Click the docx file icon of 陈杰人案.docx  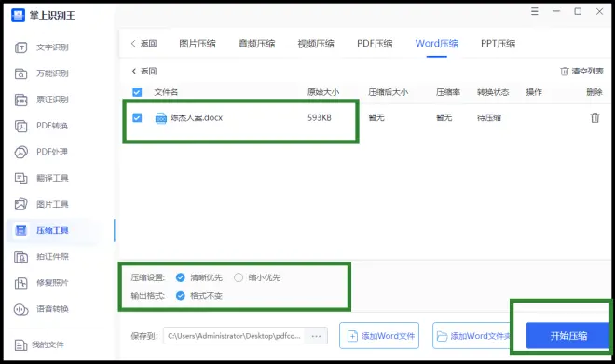click(x=161, y=118)
